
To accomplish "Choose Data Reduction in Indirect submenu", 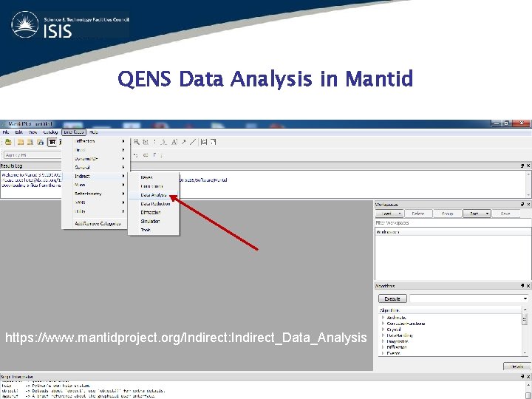I will (154, 204).
